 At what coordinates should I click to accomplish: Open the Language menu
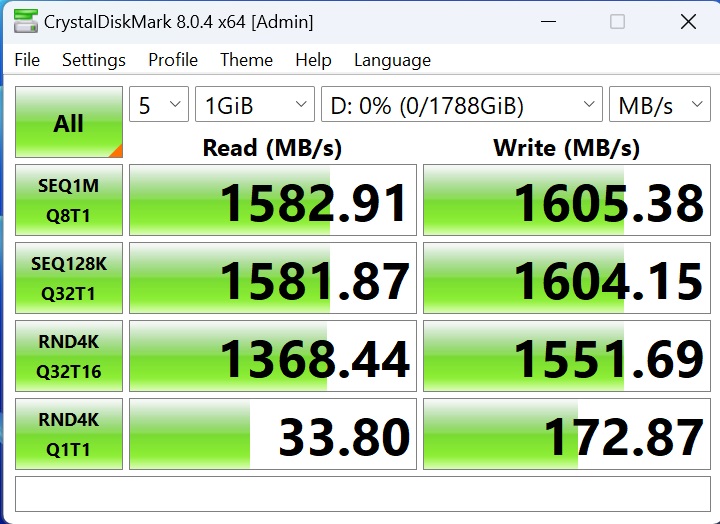392,60
